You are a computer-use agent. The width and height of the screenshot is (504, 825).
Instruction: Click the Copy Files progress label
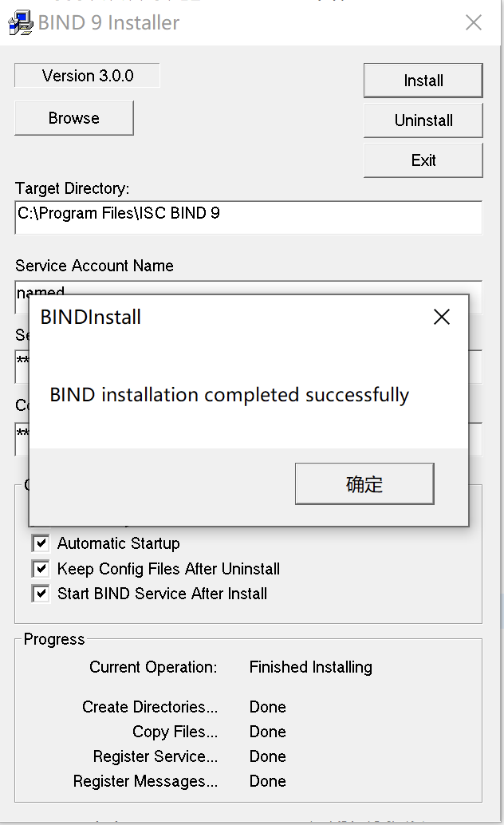point(175,732)
